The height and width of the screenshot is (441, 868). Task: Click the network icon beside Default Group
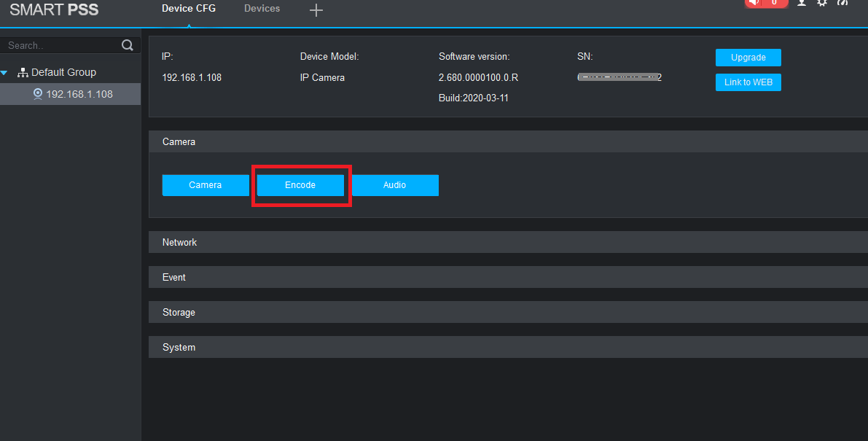coord(23,73)
